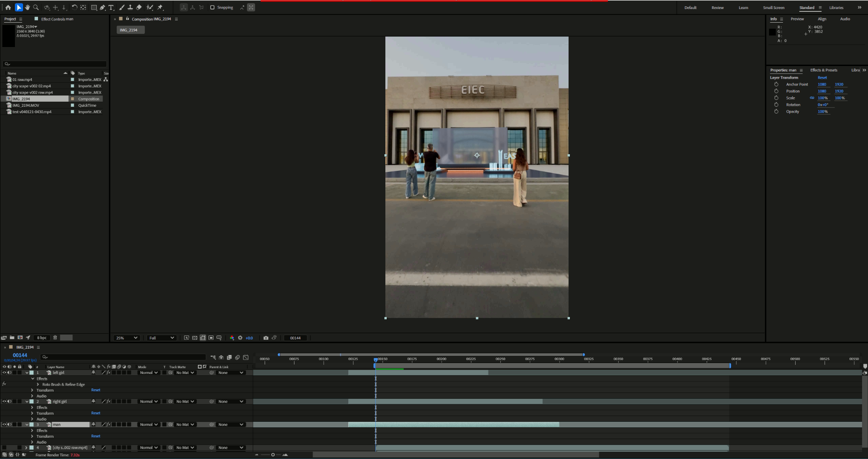Click Opacity value 100% in Properties
The image size is (868, 459).
click(822, 112)
